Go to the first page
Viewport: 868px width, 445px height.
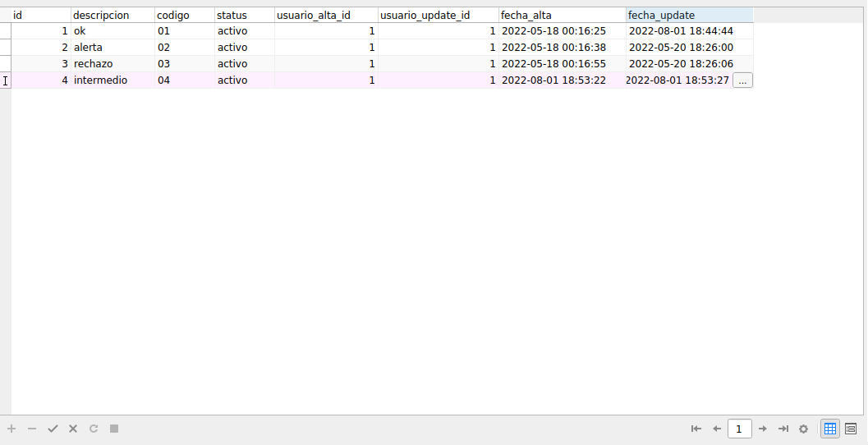[696, 429]
